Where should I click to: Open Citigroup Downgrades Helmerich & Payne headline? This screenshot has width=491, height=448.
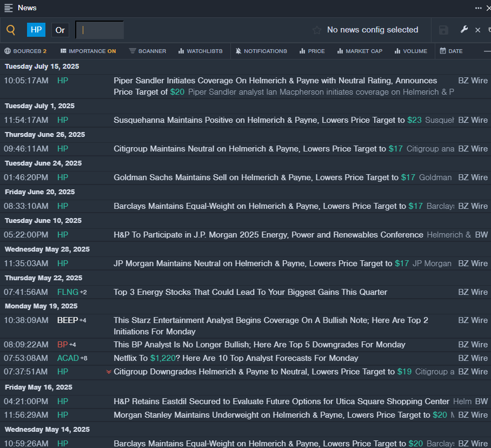[x=262, y=372]
